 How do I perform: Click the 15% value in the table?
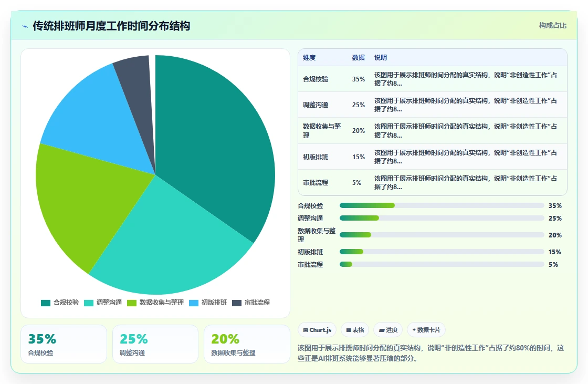point(359,157)
